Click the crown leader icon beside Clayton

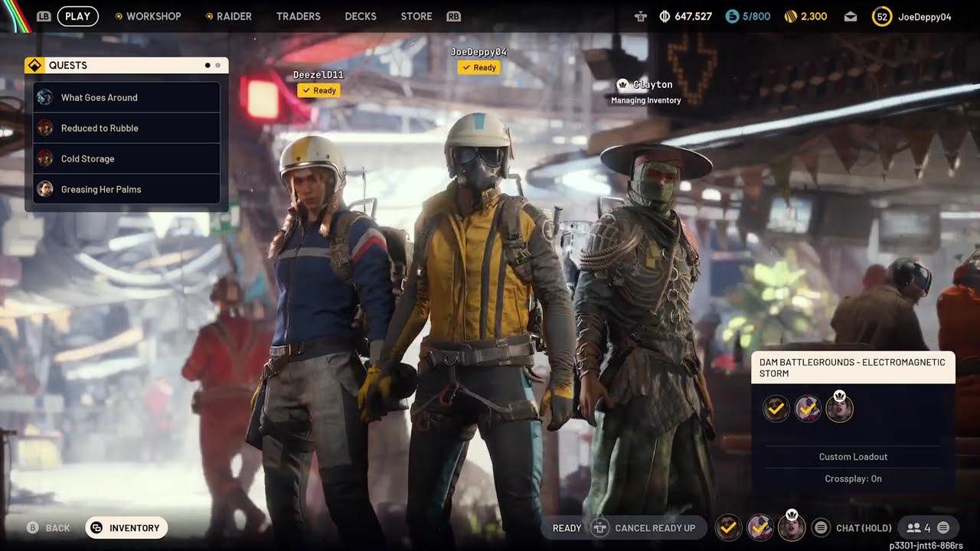click(x=622, y=84)
